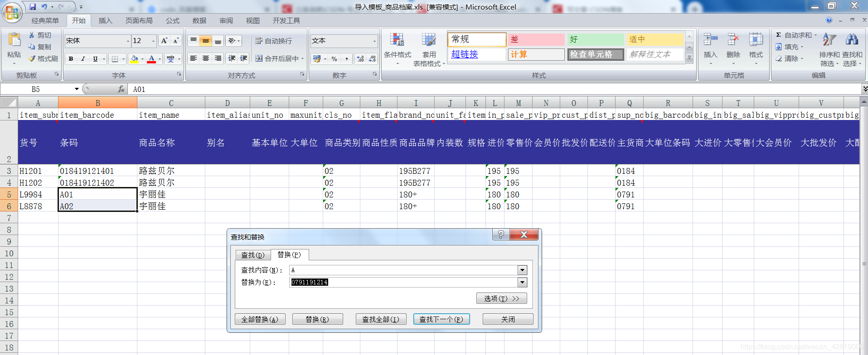Image resolution: width=868 pixels, height=355 pixels.
Task: Click the Close (关闭) dialog button
Action: click(508, 319)
